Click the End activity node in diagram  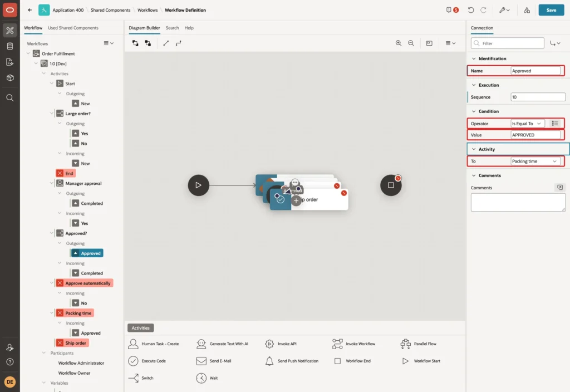pos(391,185)
